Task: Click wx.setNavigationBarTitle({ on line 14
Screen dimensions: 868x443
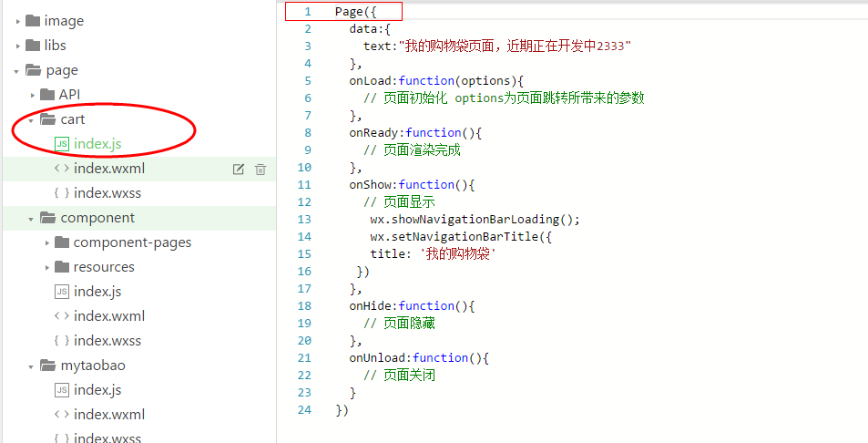Action: (461, 236)
